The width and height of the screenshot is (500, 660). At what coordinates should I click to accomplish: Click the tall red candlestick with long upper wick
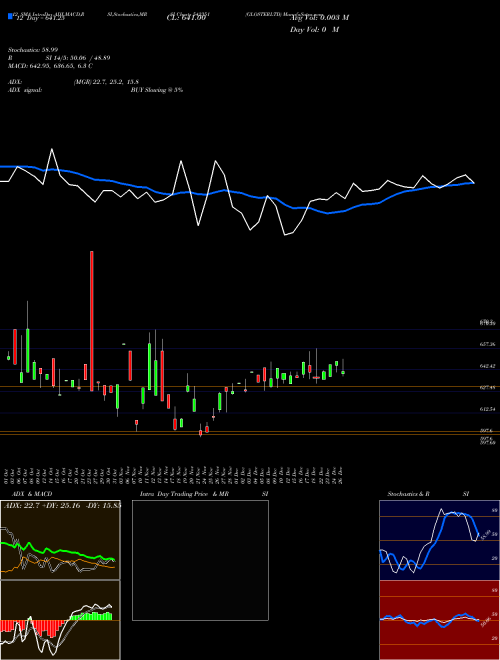(x=92, y=321)
